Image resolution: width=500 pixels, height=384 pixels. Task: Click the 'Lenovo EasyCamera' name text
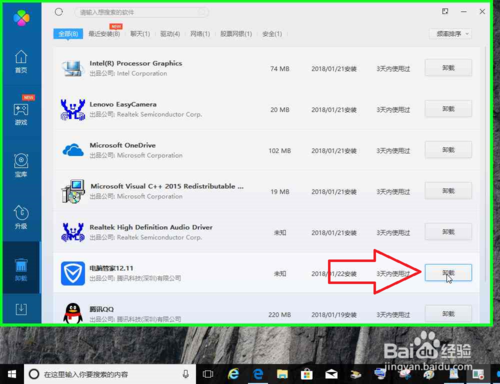click(123, 104)
